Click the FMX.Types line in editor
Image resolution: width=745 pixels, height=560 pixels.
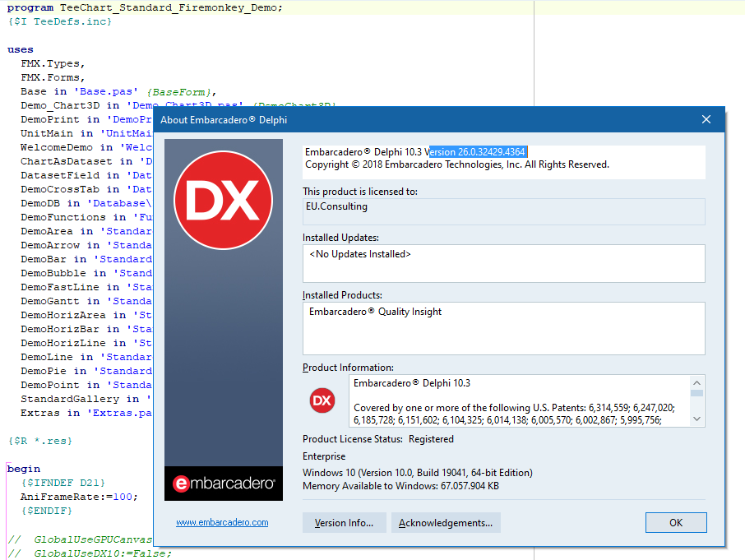click(x=53, y=63)
